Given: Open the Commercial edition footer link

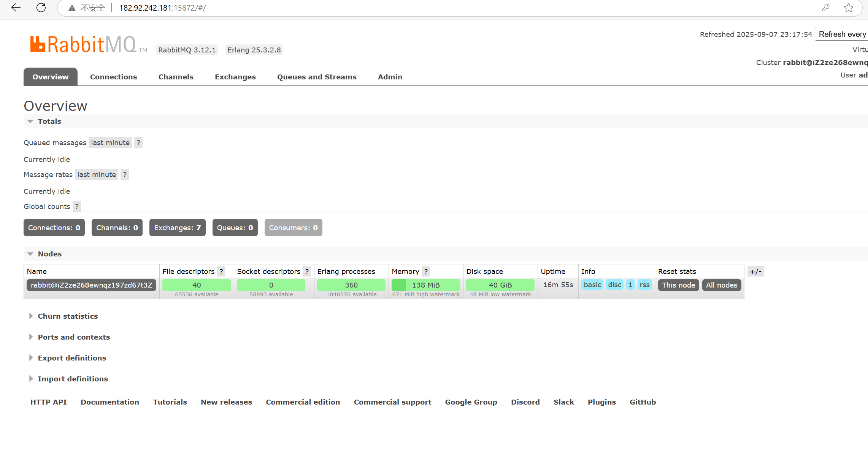Looking at the screenshot, I should click(303, 402).
